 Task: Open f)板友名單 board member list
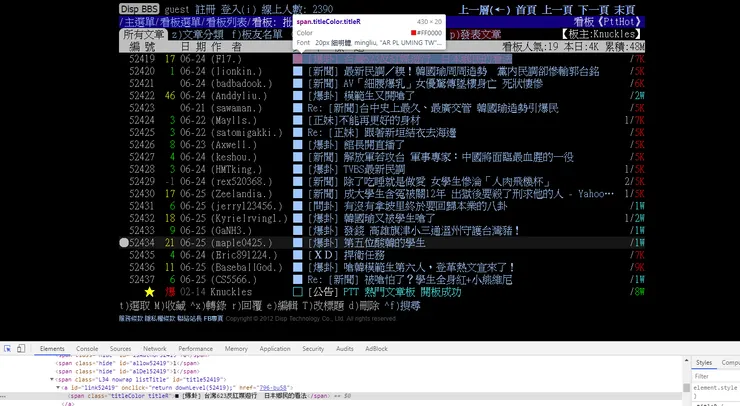coord(257,34)
